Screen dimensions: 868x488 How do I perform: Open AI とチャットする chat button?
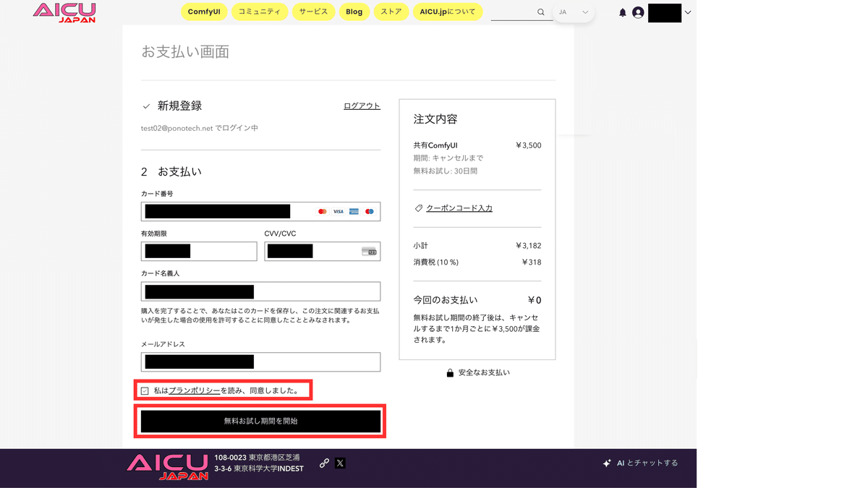click(640, 463)
